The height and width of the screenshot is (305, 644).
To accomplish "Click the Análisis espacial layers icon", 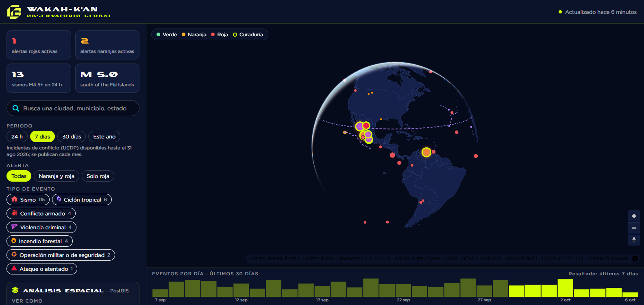I will (x=15, y=290).
